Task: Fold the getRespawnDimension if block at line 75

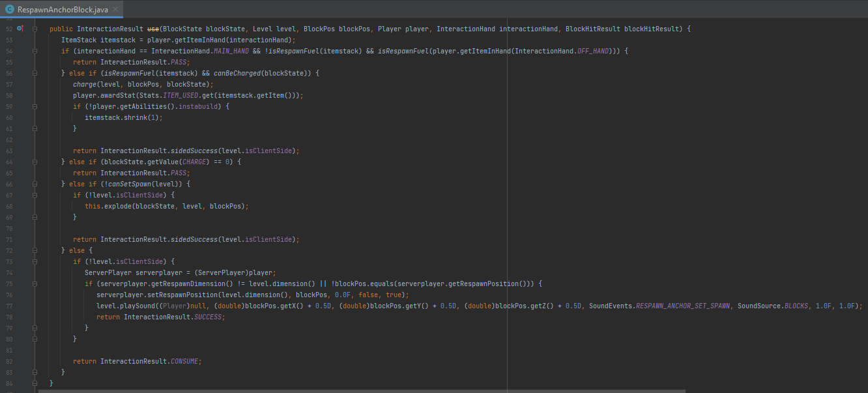Action: pyautogui.click(x=35, y=284)
